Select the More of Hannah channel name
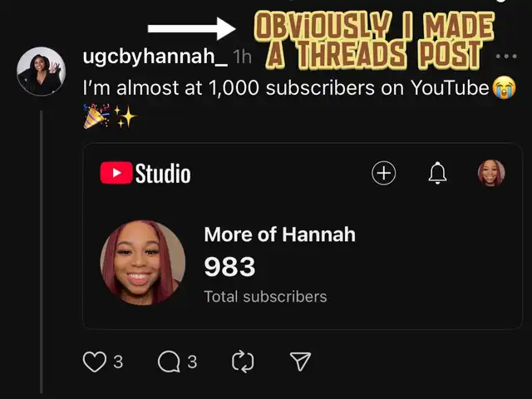532x399 pixels. (279, 234)
